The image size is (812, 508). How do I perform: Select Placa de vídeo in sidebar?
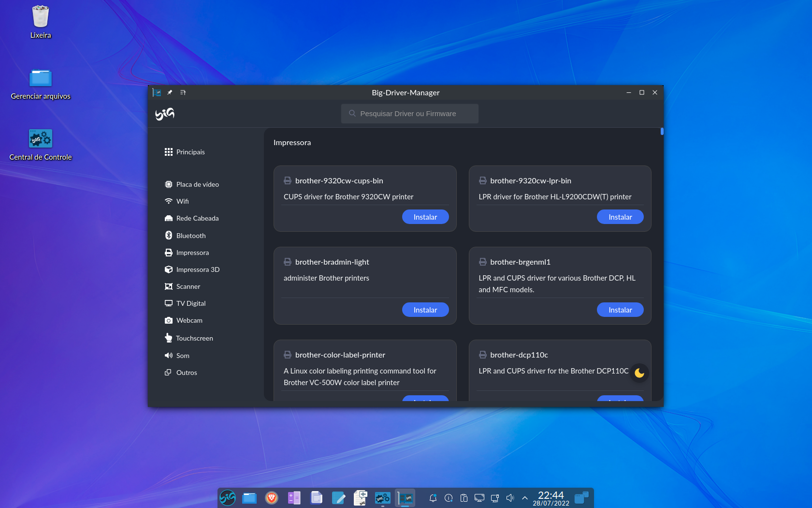pyautogui.click(x=192, y=184)
